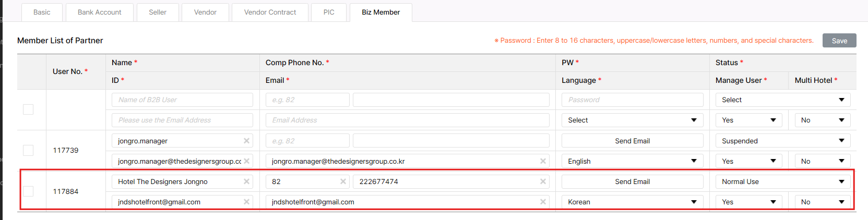Check the empty new member row checkbox
Viewport: 868px width, 220px height.
(28, 109)
